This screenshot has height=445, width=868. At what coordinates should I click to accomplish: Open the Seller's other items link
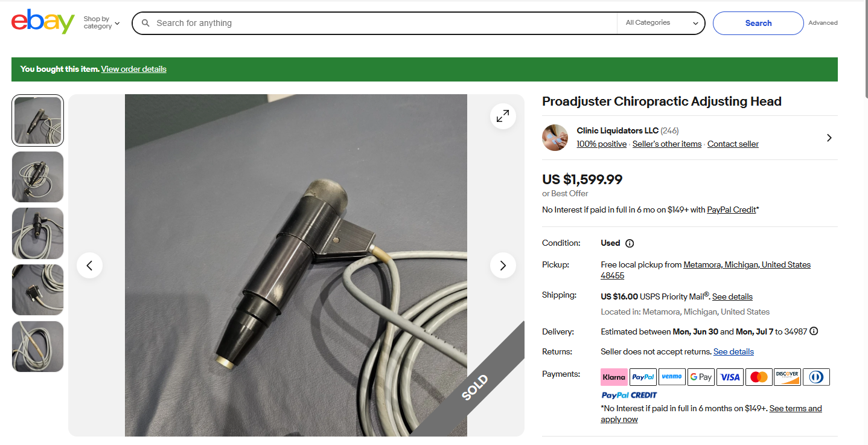coord(667,144)
